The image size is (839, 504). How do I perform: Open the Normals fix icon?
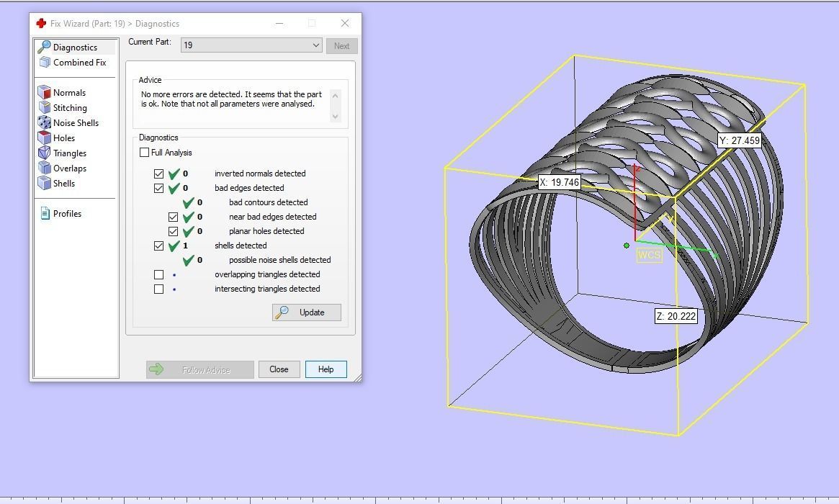[45, 93]
